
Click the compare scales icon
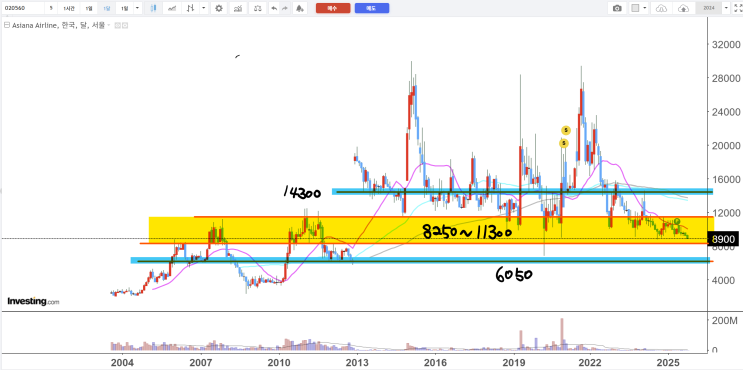click(x=257, y=8)
